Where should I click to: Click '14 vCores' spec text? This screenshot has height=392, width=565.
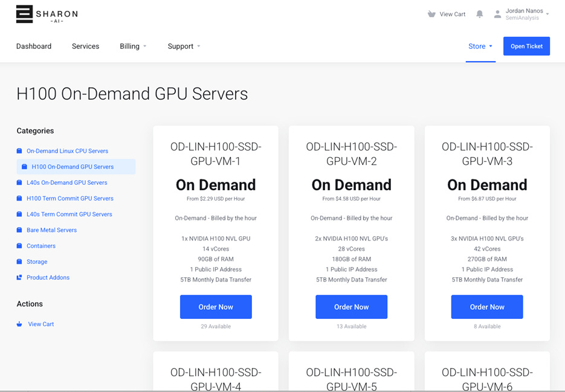(x=216, y=249)
